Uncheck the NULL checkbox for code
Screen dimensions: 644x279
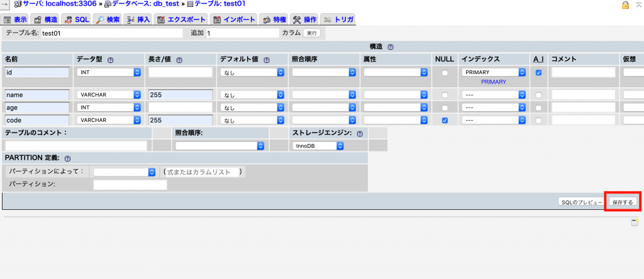point(445,121)
